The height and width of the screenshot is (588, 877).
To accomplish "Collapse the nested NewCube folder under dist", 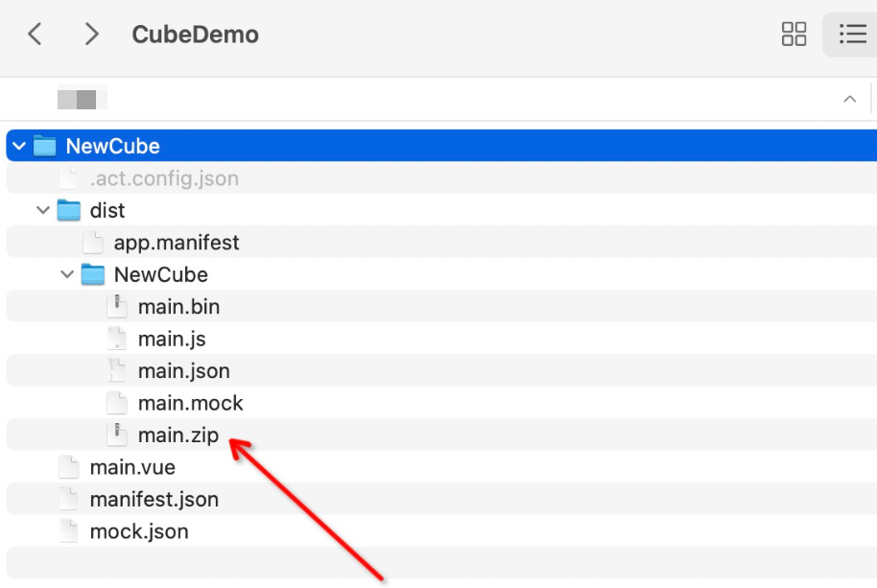I will point(67,275).
